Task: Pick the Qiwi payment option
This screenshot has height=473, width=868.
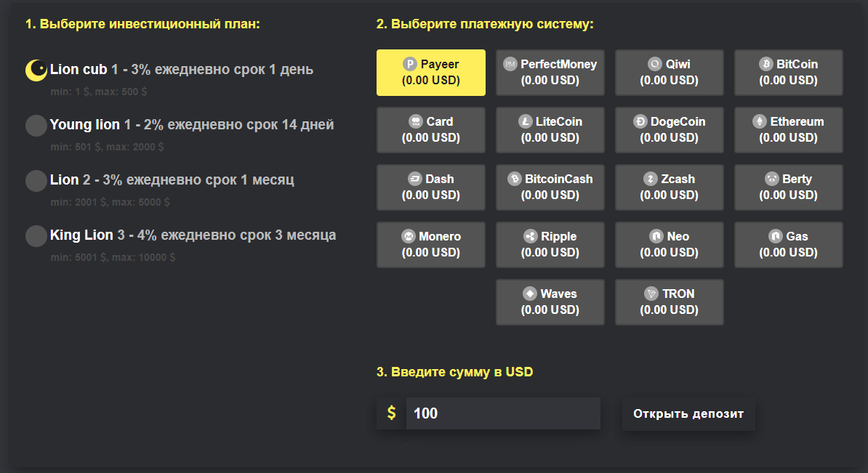Action: (670, 73)
